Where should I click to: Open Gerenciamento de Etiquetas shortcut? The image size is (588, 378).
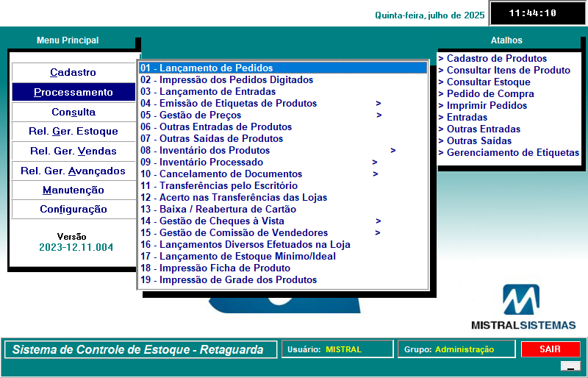[x=512, y=153]
